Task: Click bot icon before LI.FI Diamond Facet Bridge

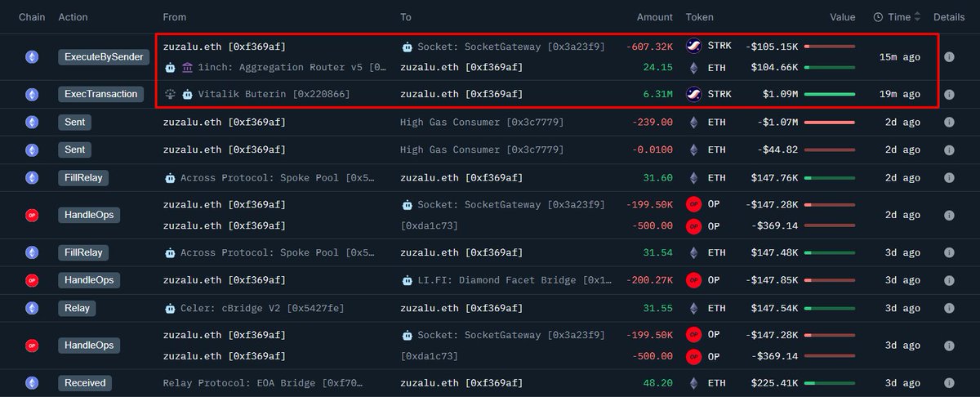Action: pos(407,280)
